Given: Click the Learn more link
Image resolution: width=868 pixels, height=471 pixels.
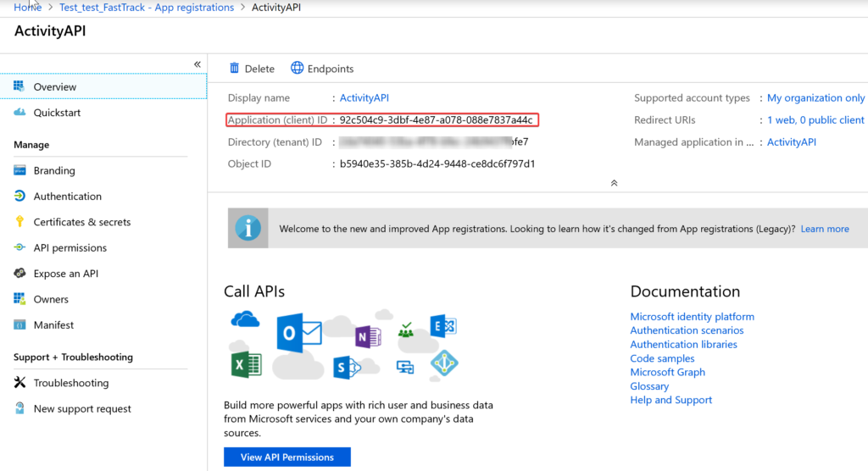Looking at the screenshot, I should [x=824, y=229].
